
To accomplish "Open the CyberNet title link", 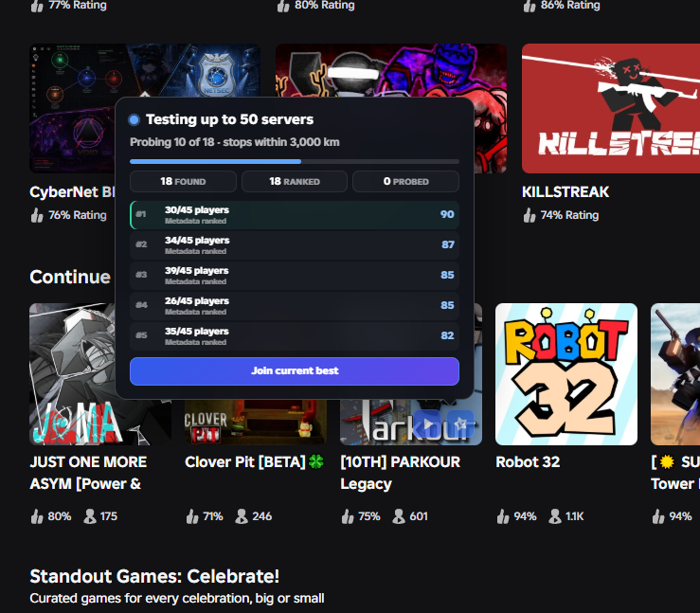I will point(72,192).
